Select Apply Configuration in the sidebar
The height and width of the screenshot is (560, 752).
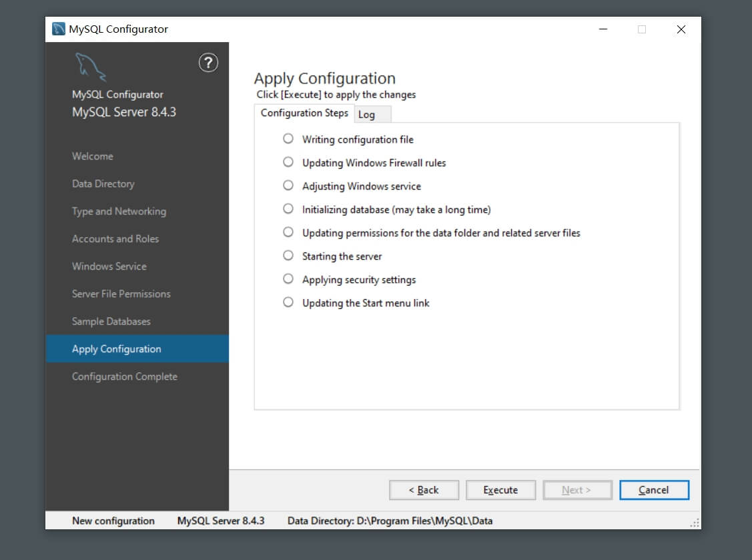click(137, 349)
